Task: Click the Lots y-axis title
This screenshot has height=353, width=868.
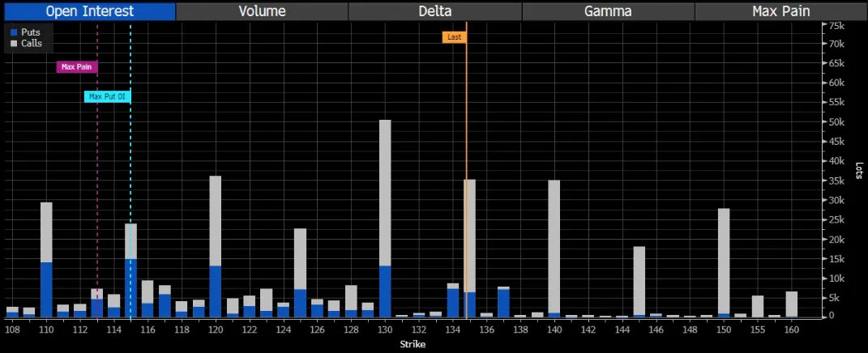Action: click(858, 170)
